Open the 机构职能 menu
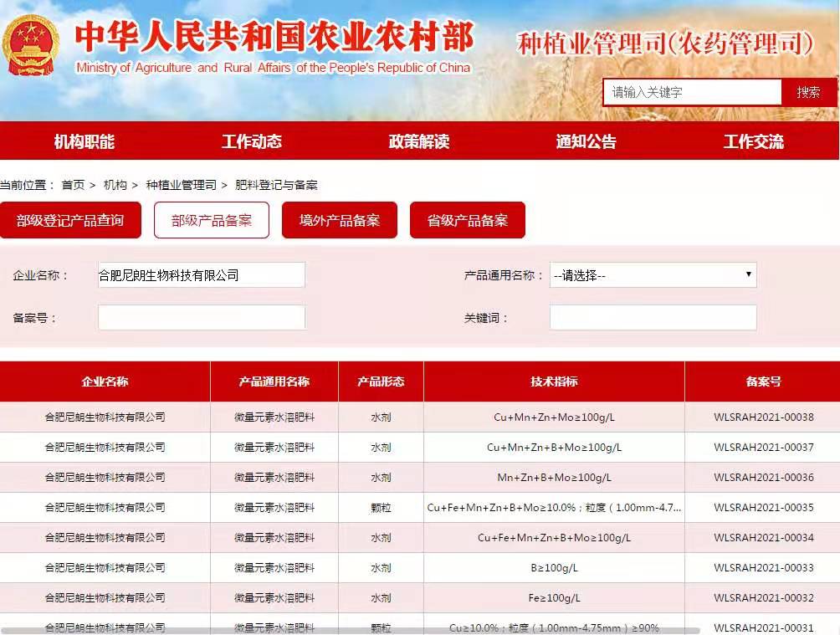 84,141
